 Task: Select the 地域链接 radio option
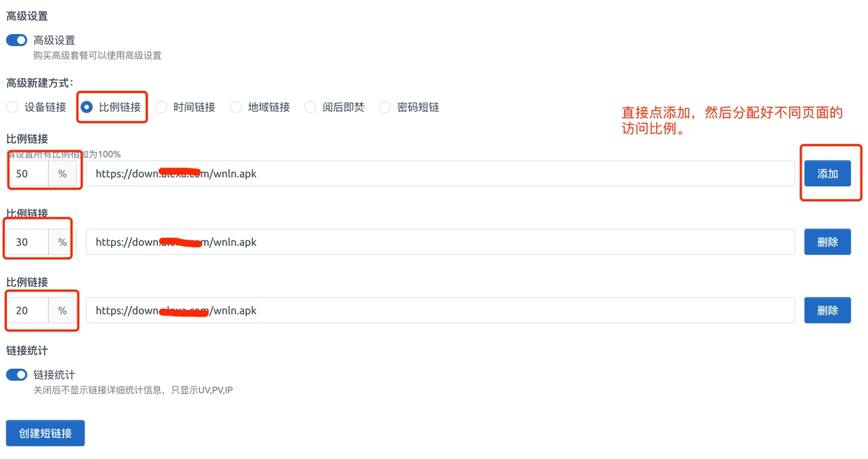(x=236, y=107)
